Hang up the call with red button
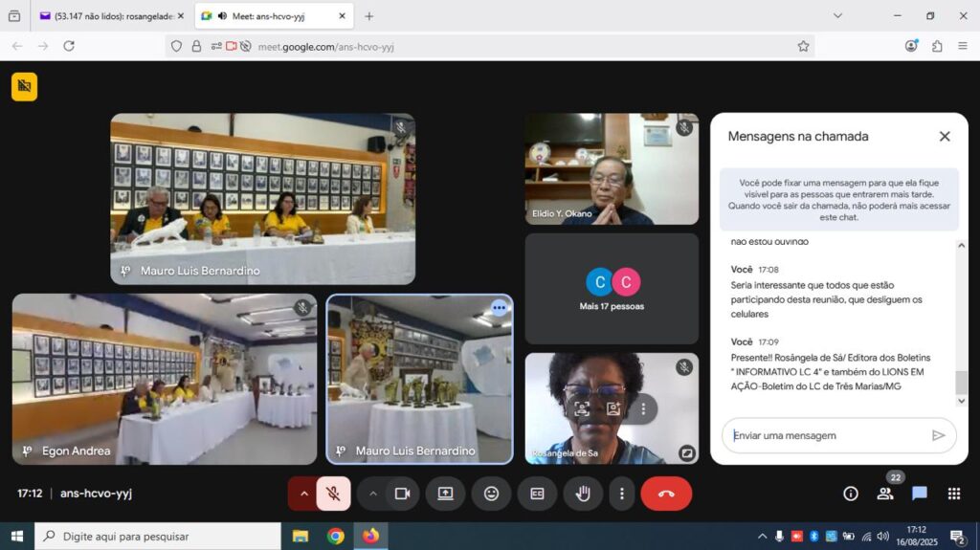This screenshot has height=550, width=980. pyautogui.click(x=666, y=494)
